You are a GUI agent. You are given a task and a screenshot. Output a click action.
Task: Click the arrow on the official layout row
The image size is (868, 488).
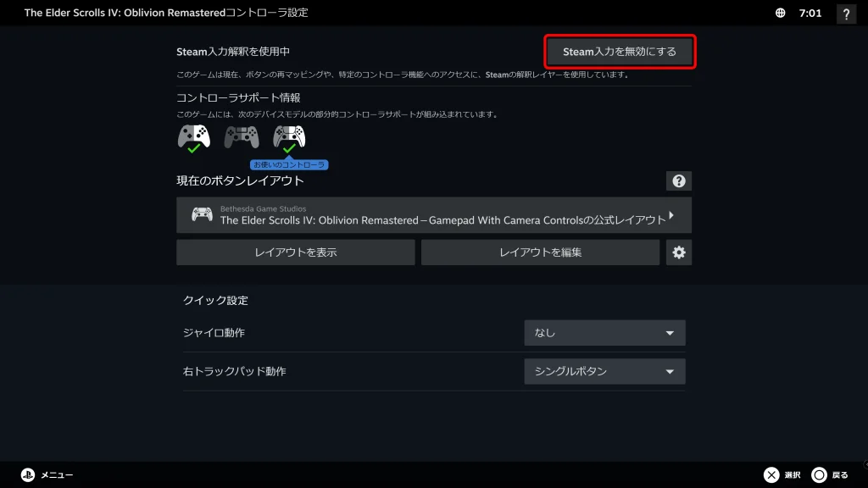tap(671, 215)
